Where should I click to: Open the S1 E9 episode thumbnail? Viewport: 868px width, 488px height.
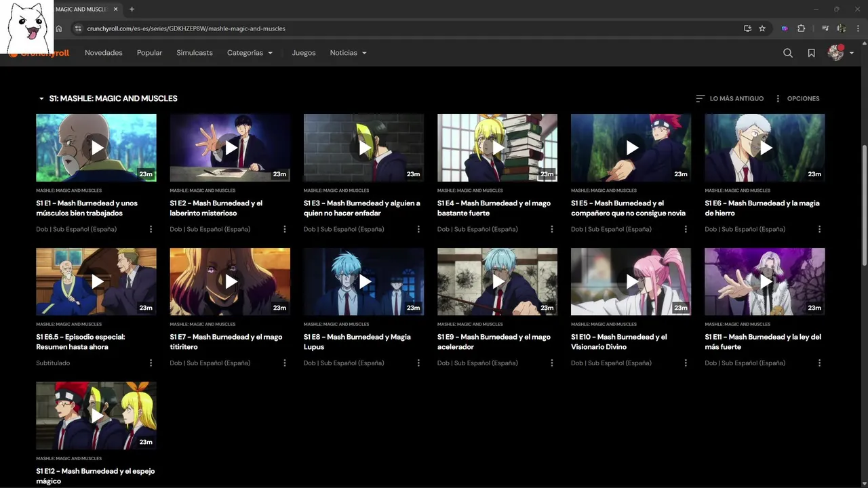(x=497, y=281)
